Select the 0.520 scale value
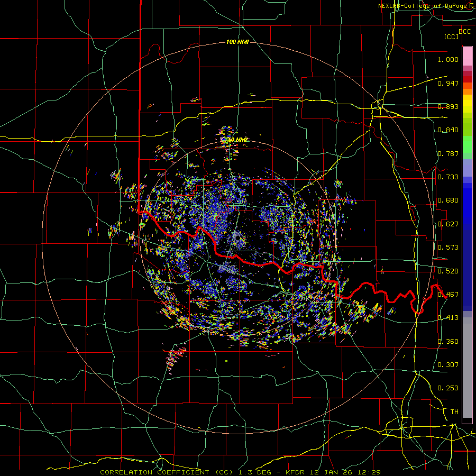 pos(448,271)
